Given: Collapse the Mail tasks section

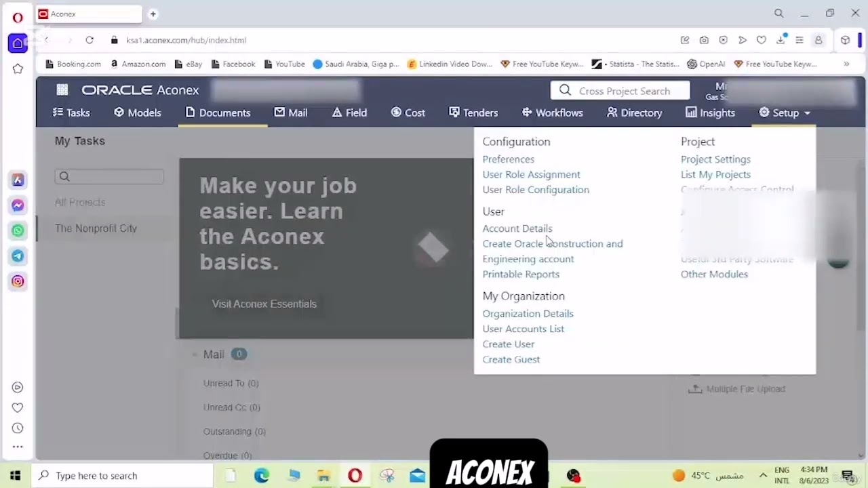Looking at the screenshot, I should click(195, 354).
